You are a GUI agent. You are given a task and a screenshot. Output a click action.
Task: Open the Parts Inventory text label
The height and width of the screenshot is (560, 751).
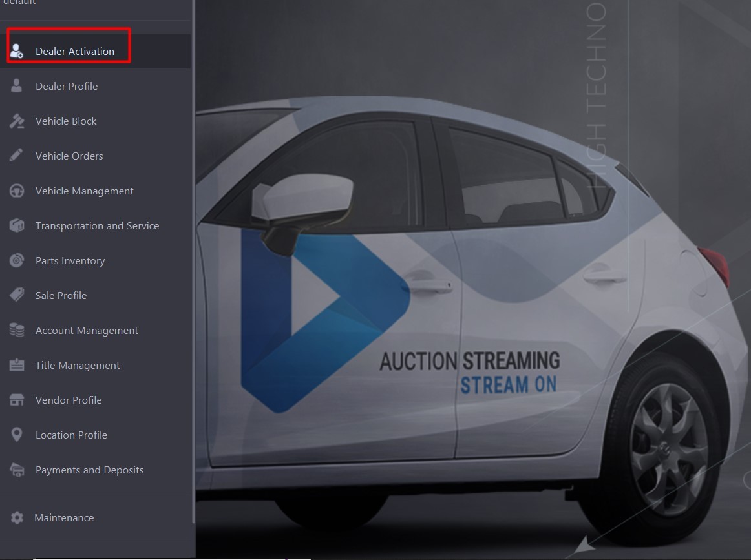click(70, 260)
